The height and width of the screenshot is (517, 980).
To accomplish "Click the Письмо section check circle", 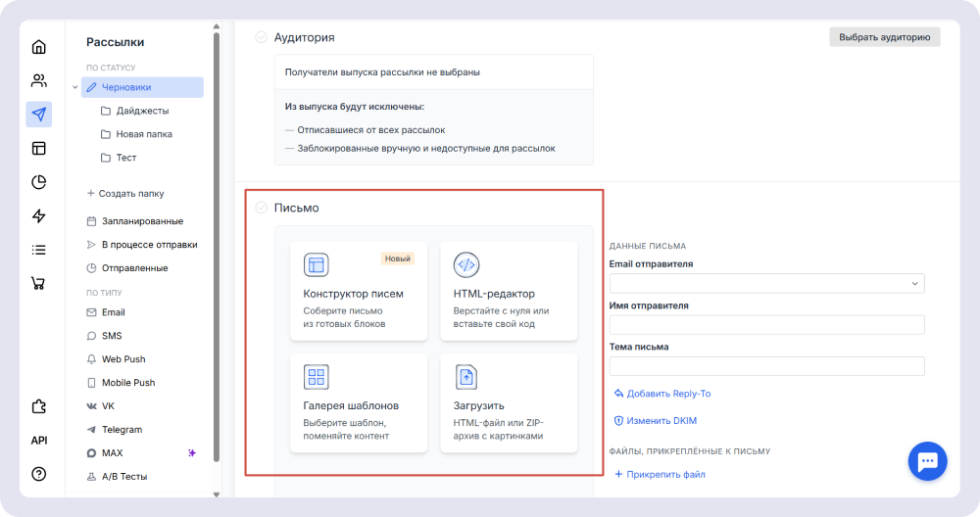I will [261, 208].
